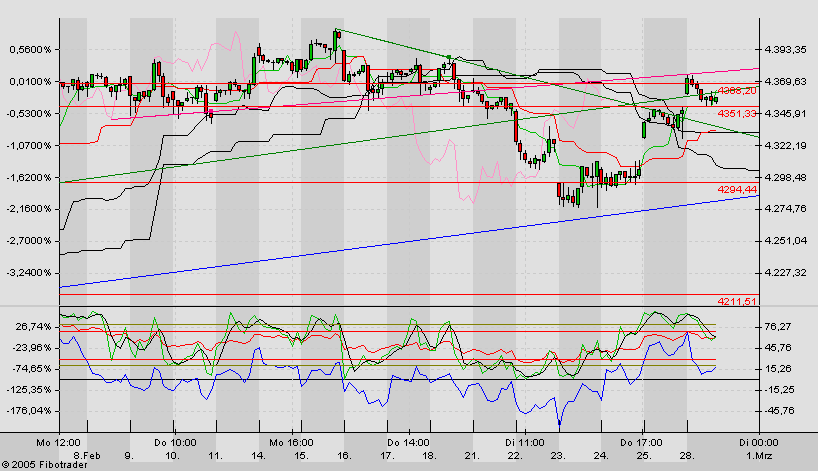Select the Do 17:00 time label
This screenshot has width=818, height=471.
tap(642, 443)
